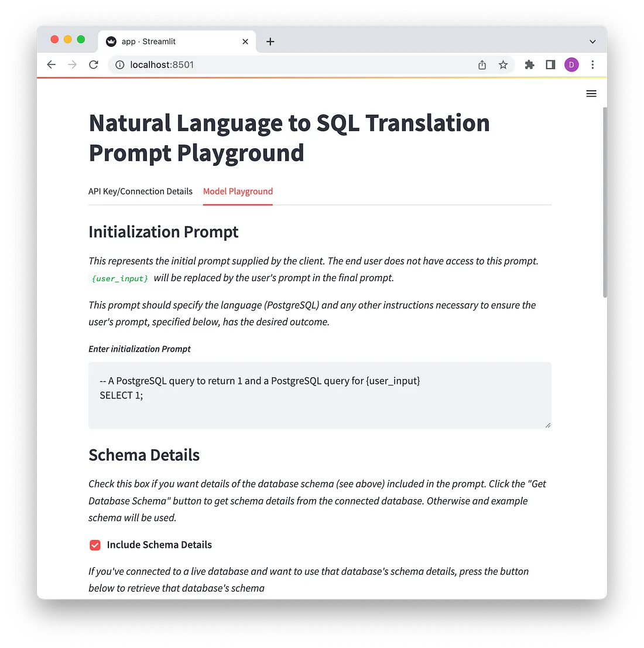Click the back navigation arrow
The width and height of the screenshot is (644, 648).
pos(51,64)
